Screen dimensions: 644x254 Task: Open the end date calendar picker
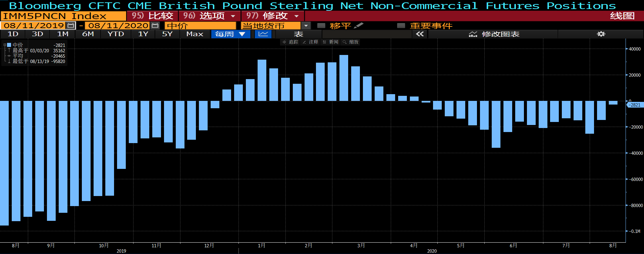(x=155, y=25)
